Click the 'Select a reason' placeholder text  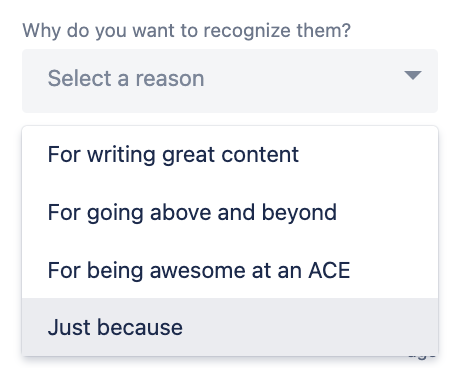[126, 79]
